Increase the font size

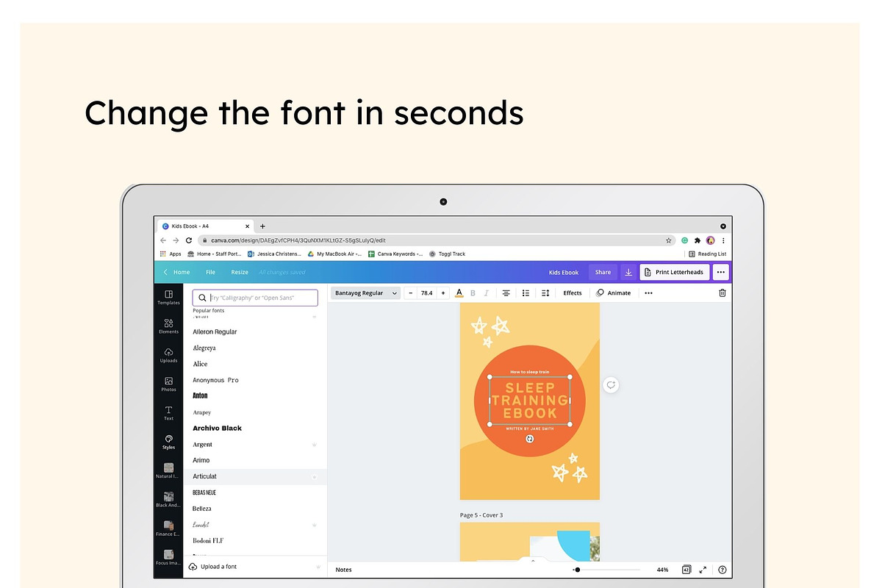click(442, 293)
